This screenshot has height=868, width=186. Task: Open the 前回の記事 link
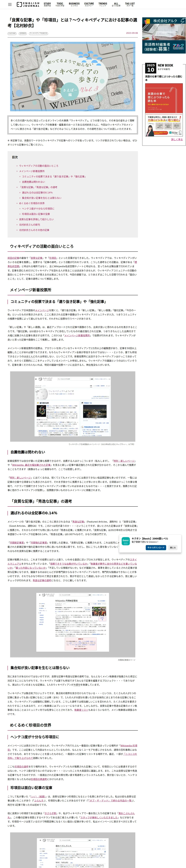coord(13,258)
